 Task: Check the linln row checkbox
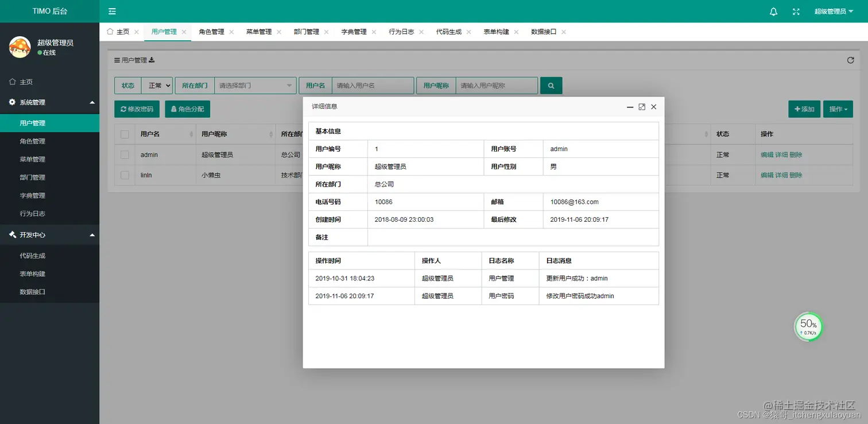125,175
